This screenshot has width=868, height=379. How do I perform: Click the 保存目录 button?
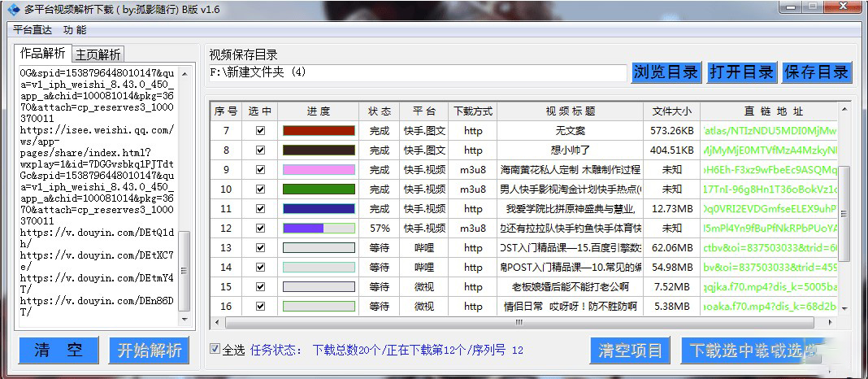817,72
